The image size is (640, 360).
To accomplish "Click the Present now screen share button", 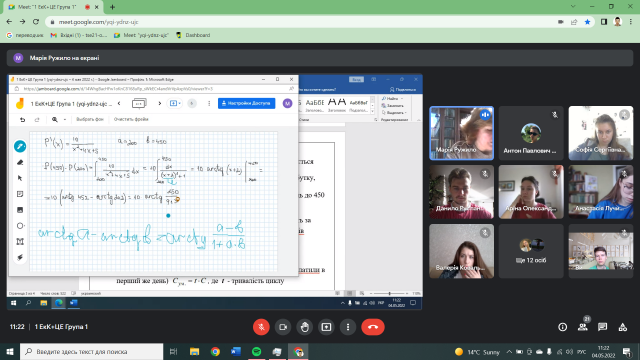I will [326, 327].
